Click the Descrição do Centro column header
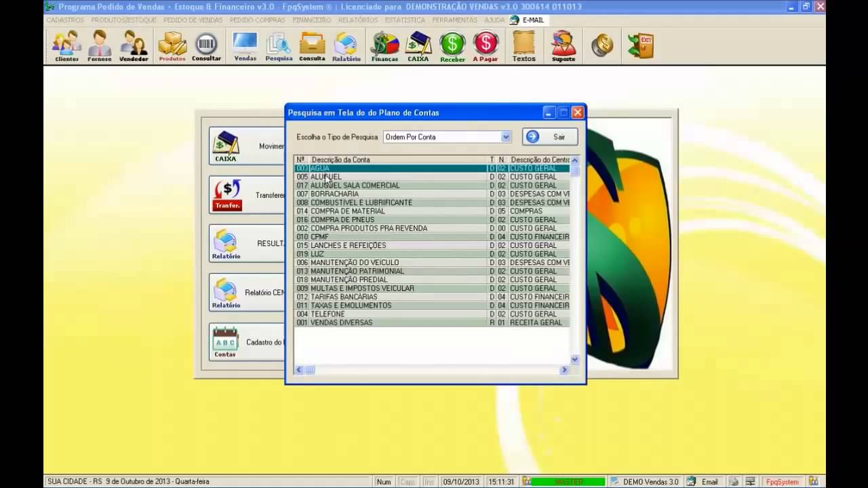 pyautogui.click(x=540, y=160)
